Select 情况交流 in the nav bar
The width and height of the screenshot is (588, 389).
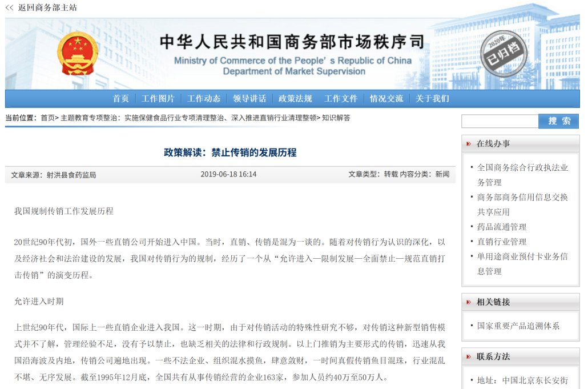point(386,99)
